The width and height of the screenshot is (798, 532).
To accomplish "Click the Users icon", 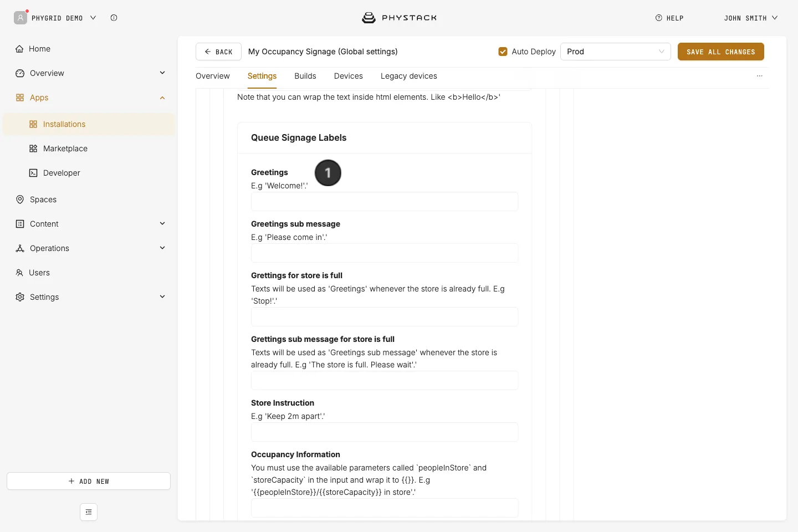I will (19, 273).
